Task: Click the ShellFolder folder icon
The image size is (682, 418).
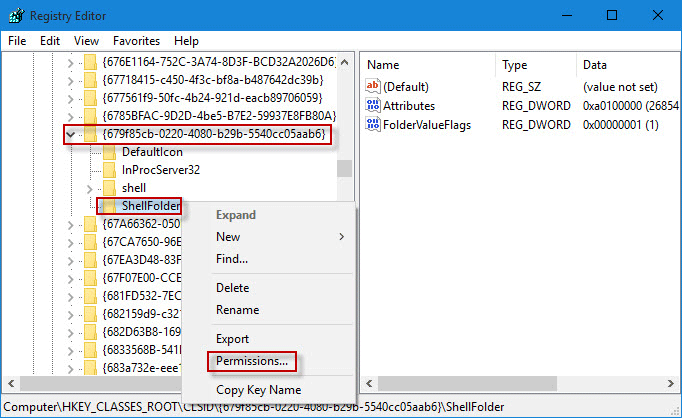Action: click(110, 206)
